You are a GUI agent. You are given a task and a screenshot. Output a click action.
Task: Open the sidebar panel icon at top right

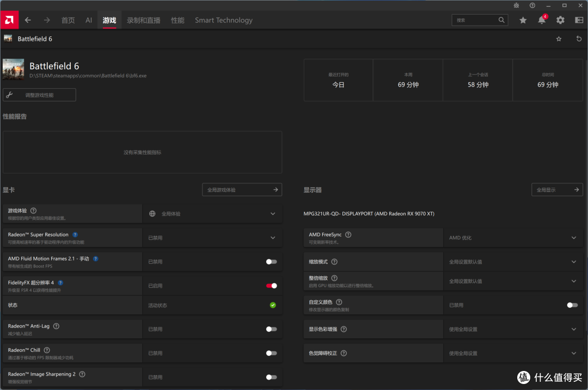point(579,20)
